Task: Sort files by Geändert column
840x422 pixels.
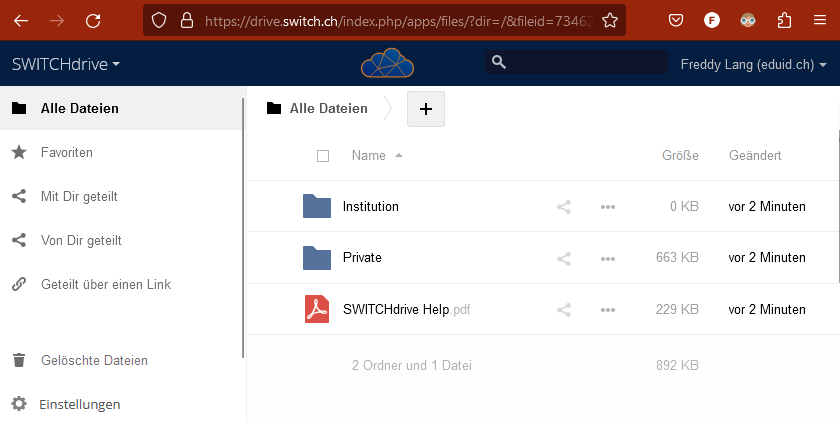Action: (x=755, y=155)
